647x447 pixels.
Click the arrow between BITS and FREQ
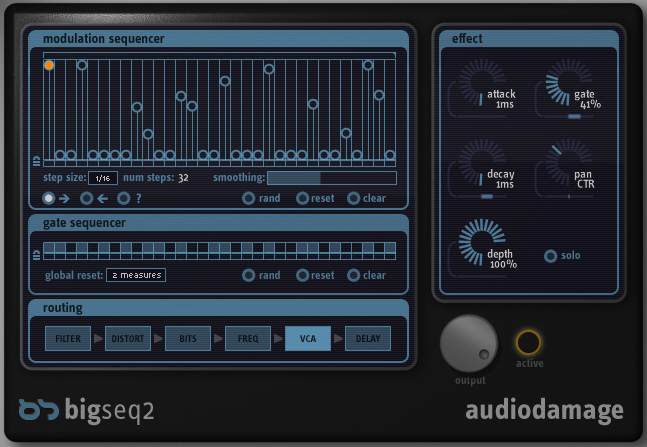click(218, 338)
